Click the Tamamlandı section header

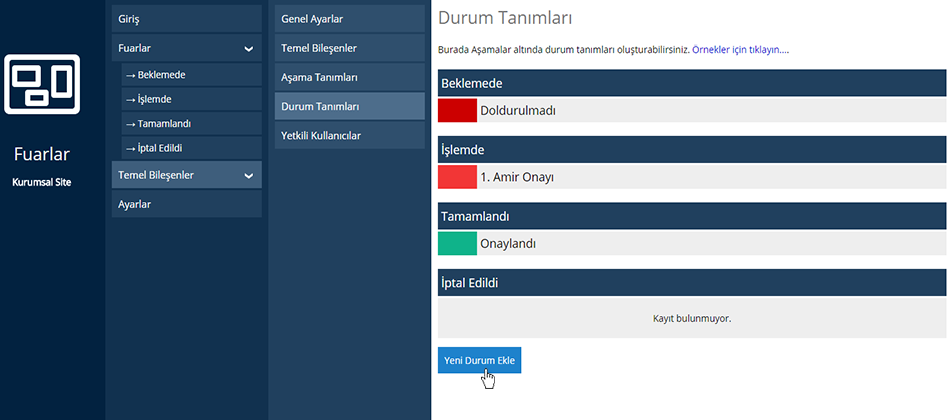[692, 216]
